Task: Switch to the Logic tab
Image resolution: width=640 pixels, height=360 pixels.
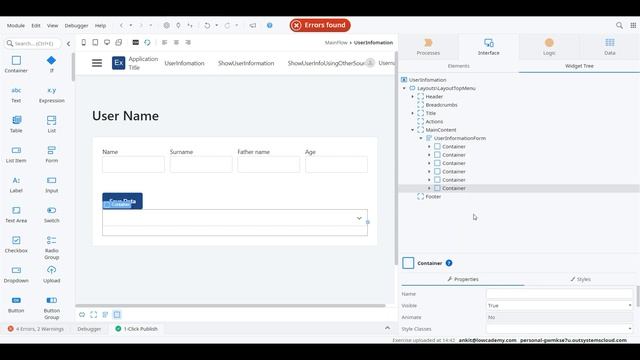Action: tap(549, 47)
